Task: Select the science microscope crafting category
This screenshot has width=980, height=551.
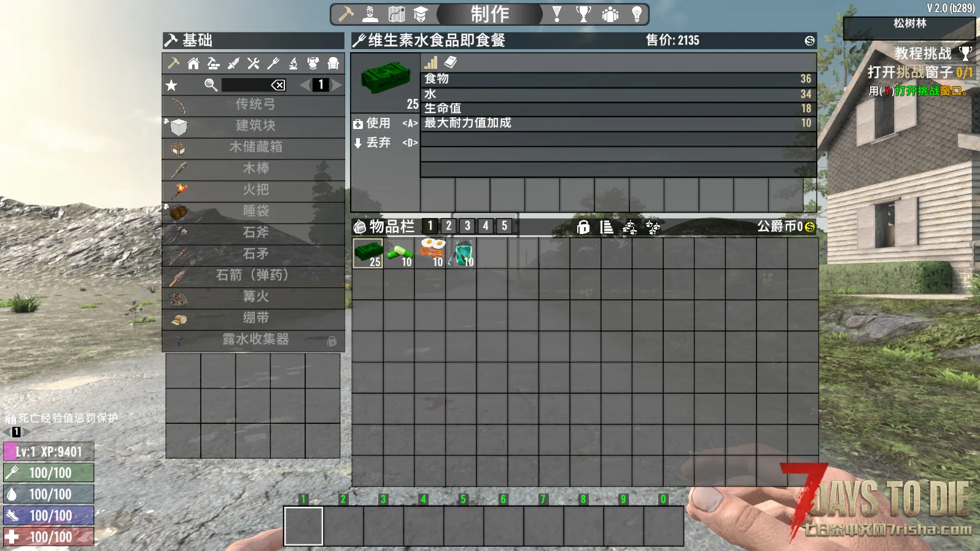Action: click(294, 63)
